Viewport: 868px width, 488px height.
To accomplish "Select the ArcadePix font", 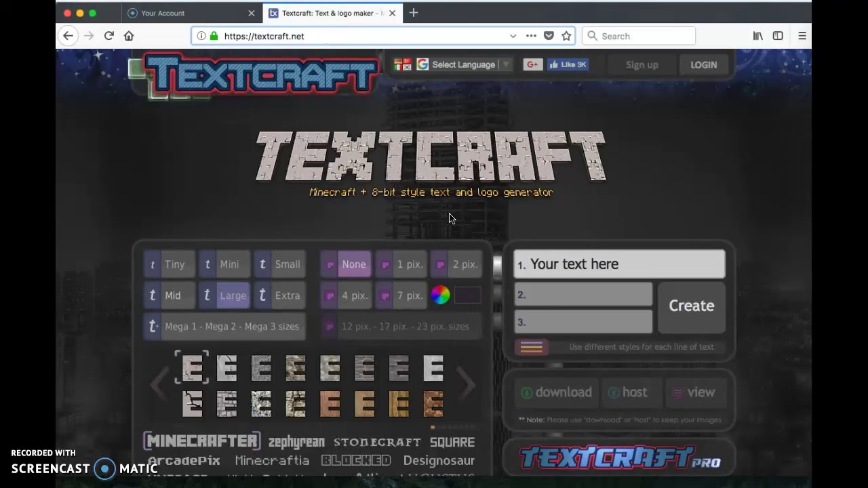I will coord(184,461).
